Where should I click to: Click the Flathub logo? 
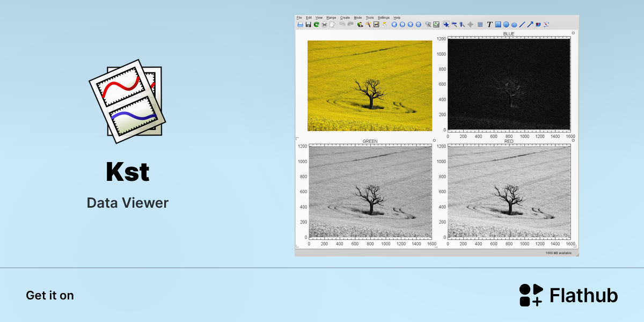point(568,295)
